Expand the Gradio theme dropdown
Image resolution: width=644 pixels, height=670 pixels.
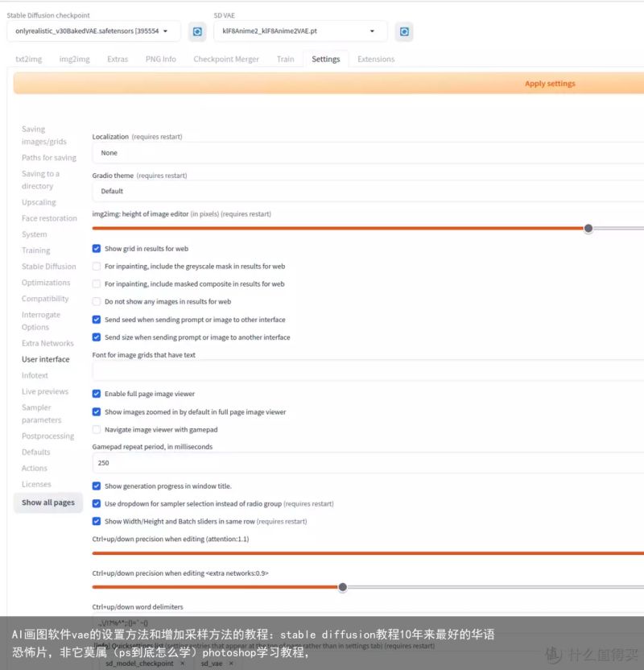(368, 191)
